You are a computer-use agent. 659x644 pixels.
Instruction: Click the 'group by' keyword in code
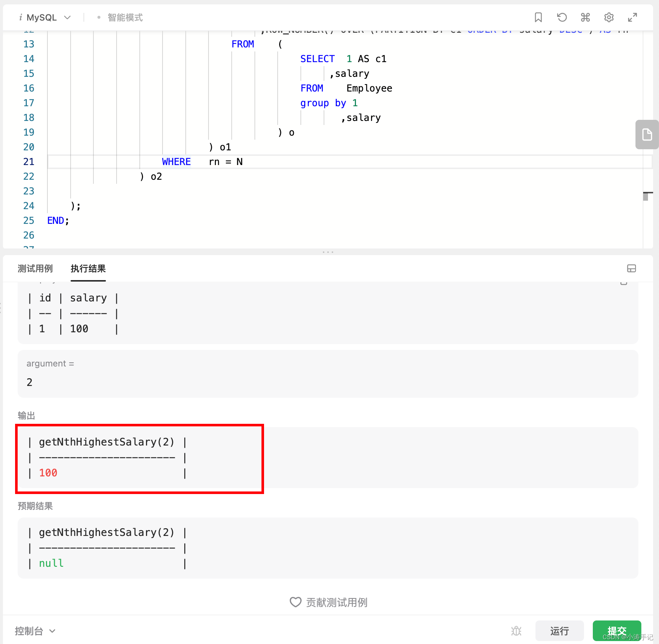tap(323, 103)
